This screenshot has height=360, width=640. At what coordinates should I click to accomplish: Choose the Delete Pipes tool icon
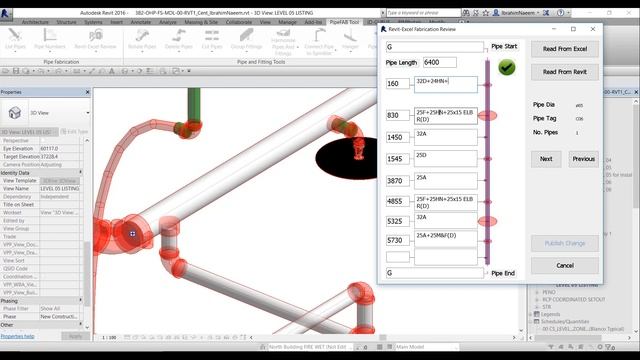(178, 35)
